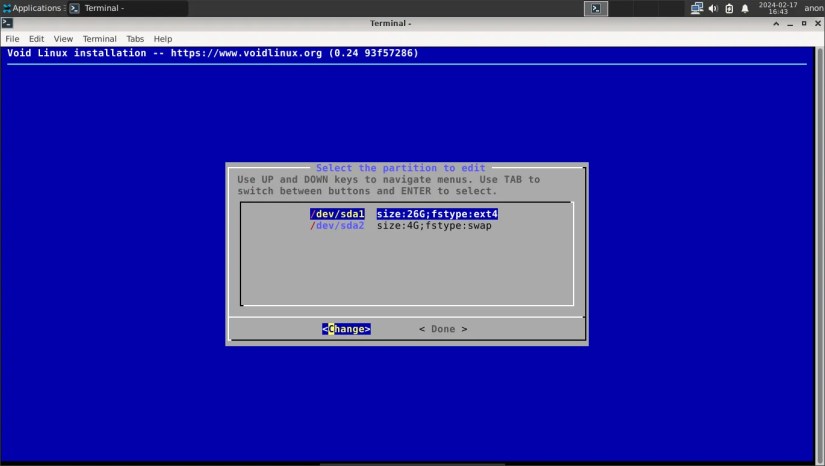Click the terminal vertical scrollbar
Screen dimensions: 825x466
pyautogui.click(x=819, y=255)
